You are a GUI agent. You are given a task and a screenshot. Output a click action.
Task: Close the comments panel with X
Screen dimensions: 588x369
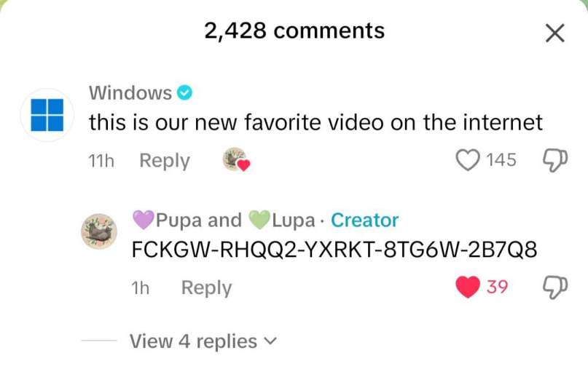tap(555, 33)
